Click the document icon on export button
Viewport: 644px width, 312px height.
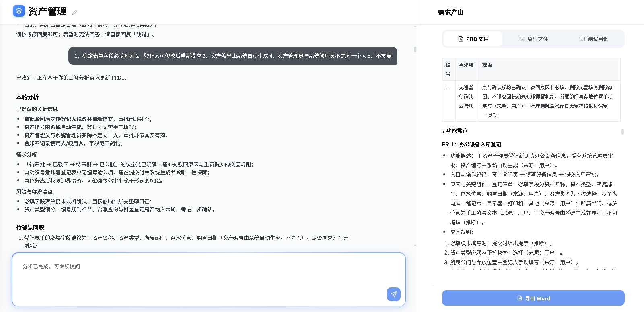click(520, 298)
